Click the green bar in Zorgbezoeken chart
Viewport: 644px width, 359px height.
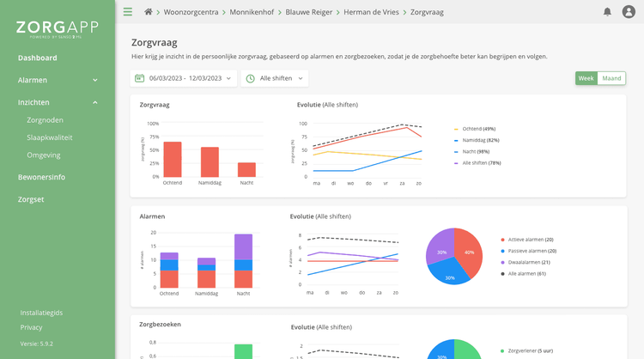243,351
